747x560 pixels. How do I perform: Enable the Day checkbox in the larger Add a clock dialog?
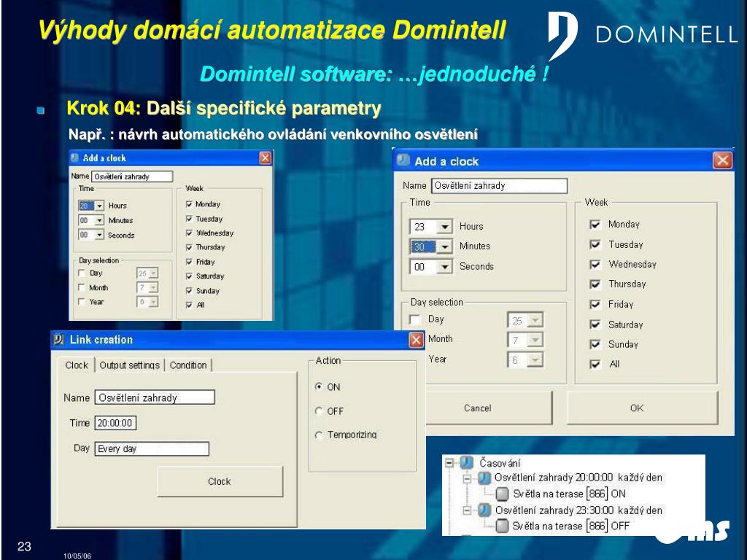[415, 319]
